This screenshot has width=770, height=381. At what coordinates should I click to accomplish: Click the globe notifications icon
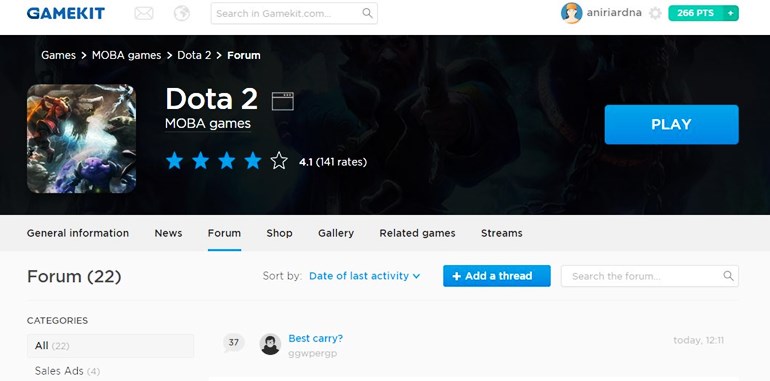(182, 13)
